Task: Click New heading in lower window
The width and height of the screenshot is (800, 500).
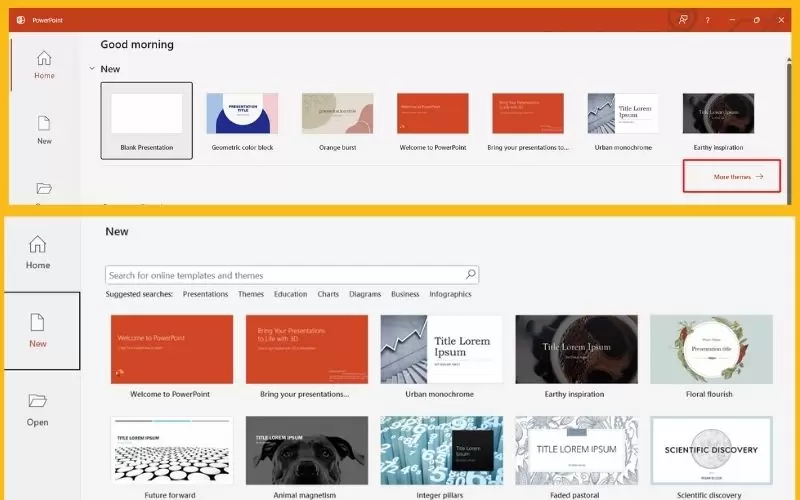Action: [x=117, y=232]
